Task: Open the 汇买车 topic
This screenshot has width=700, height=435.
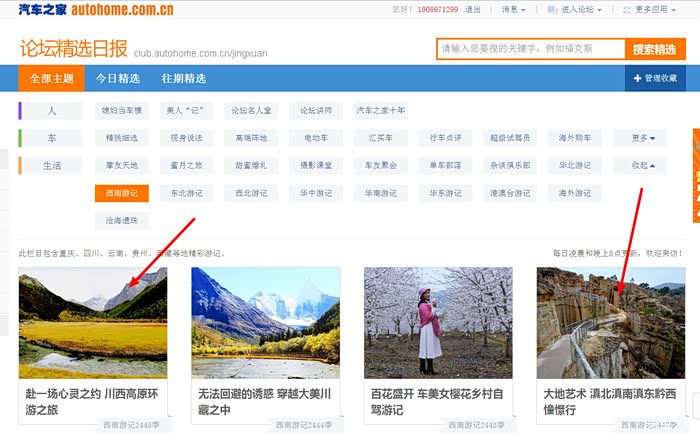Action: [x=381, y=138]
